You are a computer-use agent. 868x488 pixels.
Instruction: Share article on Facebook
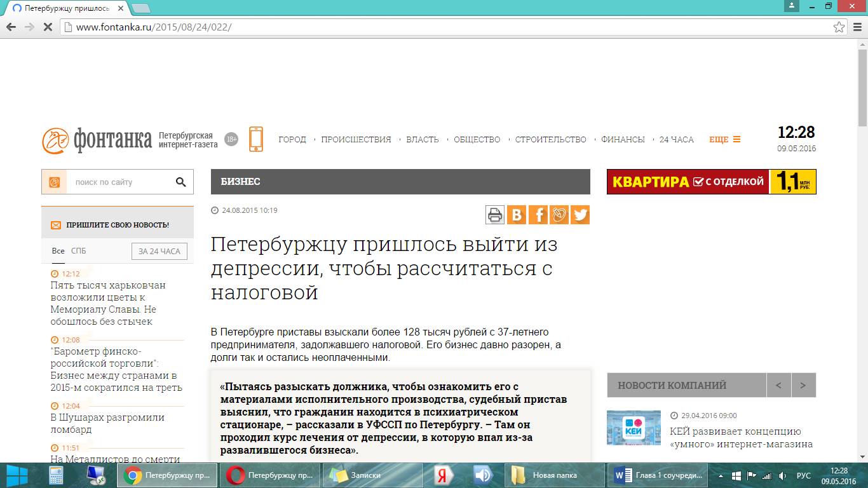[x=538, y=215]
